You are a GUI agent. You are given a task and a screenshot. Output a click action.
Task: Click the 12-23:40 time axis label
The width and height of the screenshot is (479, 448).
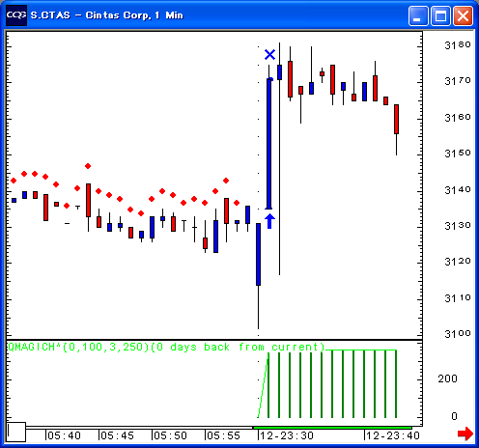393,435
